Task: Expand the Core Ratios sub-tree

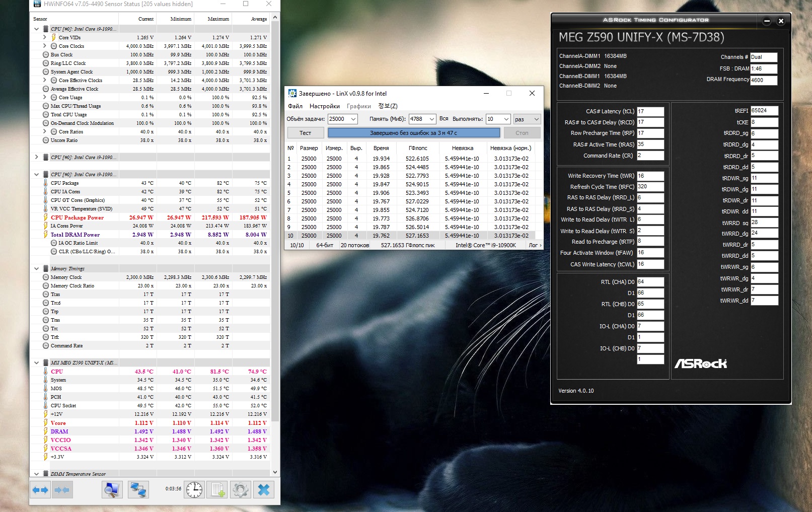Action: pos(44,131)
